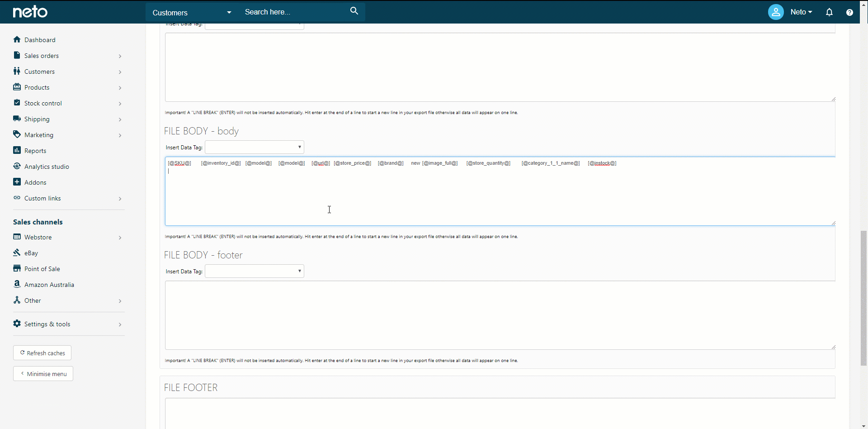868x429 pixels.
Task: Expand the Marketing submenu arrow
Action: tap(120, 135)
